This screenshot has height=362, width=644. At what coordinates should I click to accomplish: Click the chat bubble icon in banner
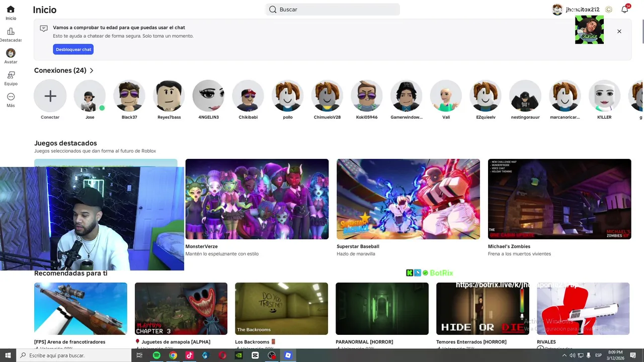coord(44,29)
